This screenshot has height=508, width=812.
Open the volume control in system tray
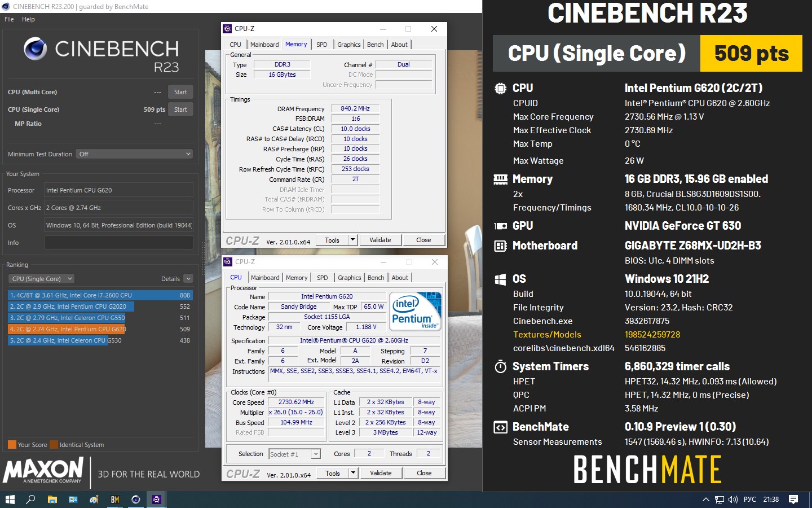[x=733, y=500]
